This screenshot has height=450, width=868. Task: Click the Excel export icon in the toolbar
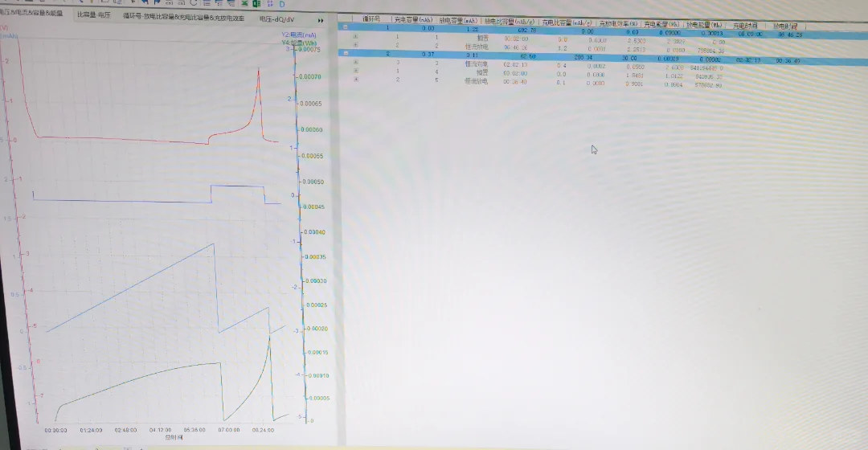[257, 3]
